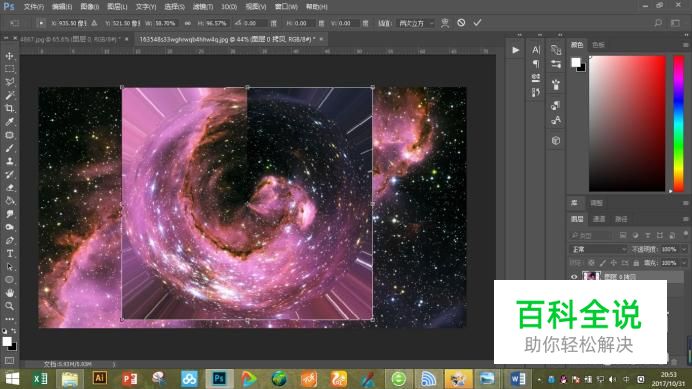This screenshot has height=389, width=692.
Task: Select the Zoom tool
Action: (x=9, y=306)
